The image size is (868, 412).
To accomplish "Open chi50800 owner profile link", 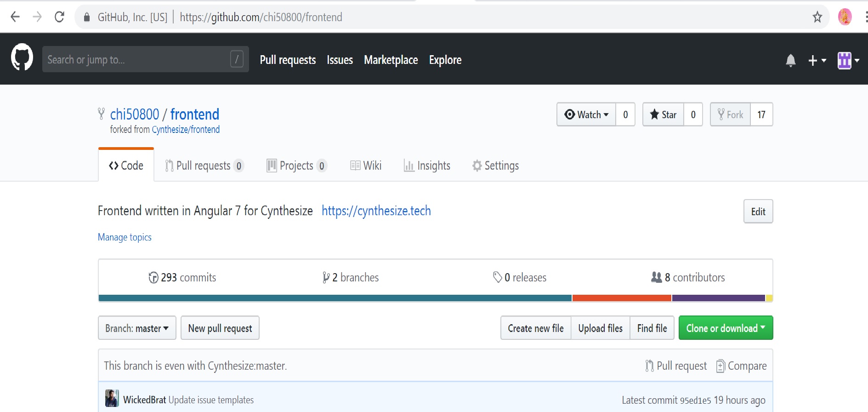I will point(135,114).
